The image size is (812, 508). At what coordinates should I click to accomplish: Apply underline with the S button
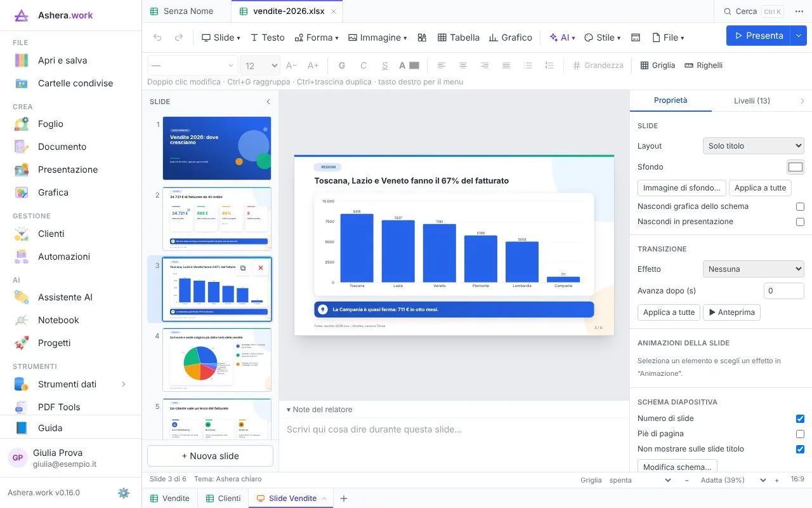coord(385,65)
